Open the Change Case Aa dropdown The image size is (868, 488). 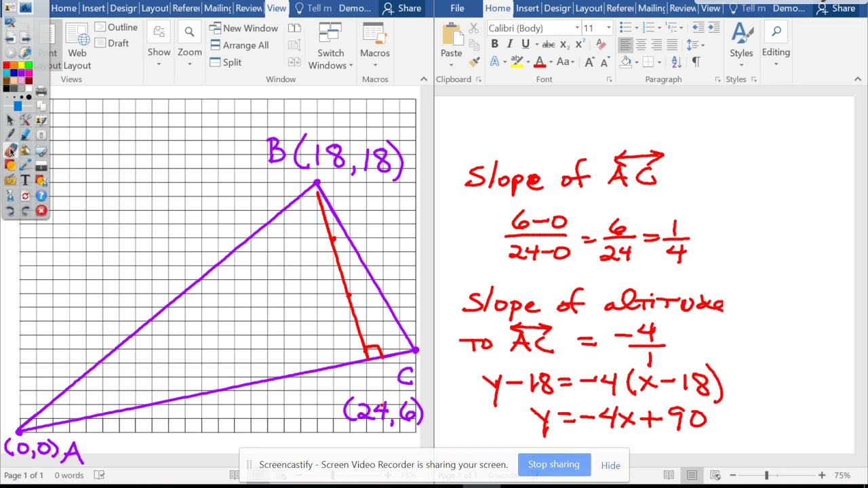[x=566, y=62]
